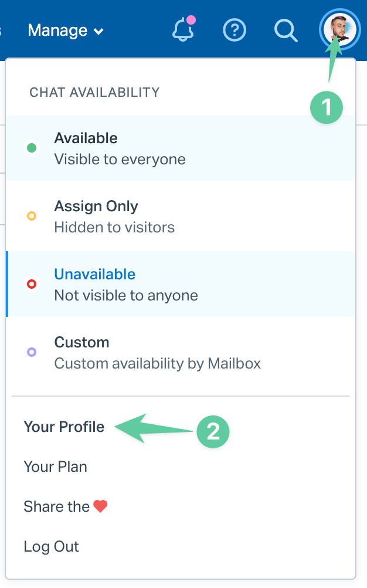Open search using the magnifying glass icon
This screenshot has height=588, width=367.
tap(286, 31)
